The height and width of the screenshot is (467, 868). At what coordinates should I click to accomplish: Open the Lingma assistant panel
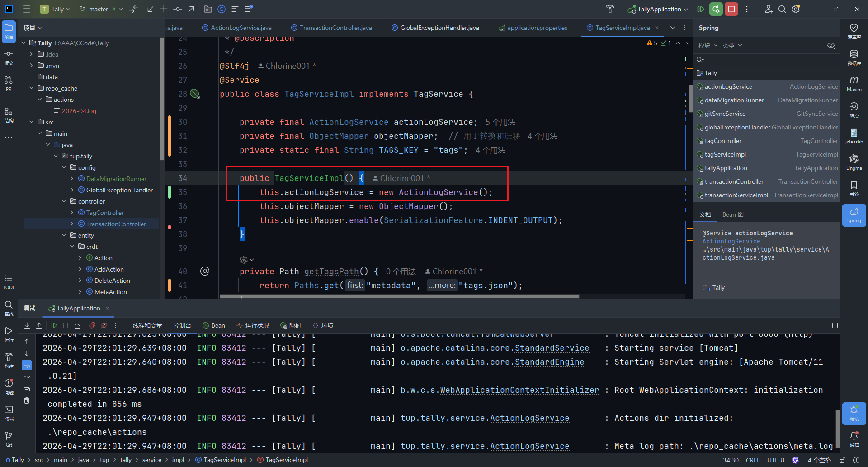point(854,162)
